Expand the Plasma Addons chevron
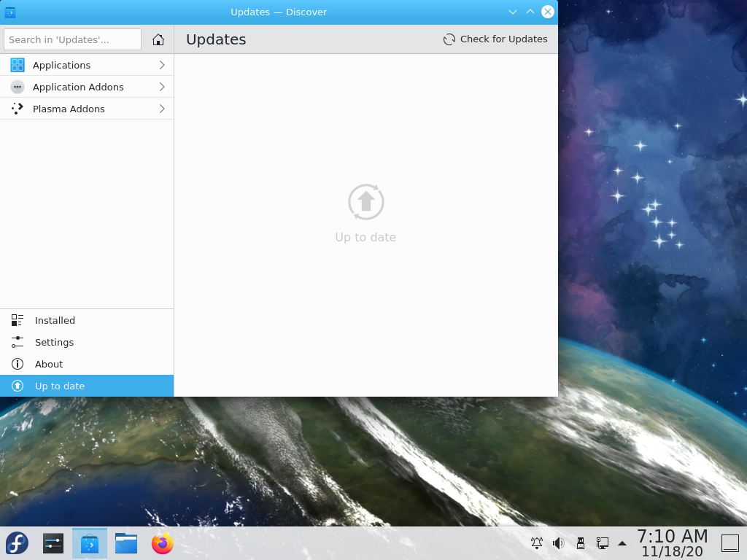747x560 pixels. click(162, 109)
